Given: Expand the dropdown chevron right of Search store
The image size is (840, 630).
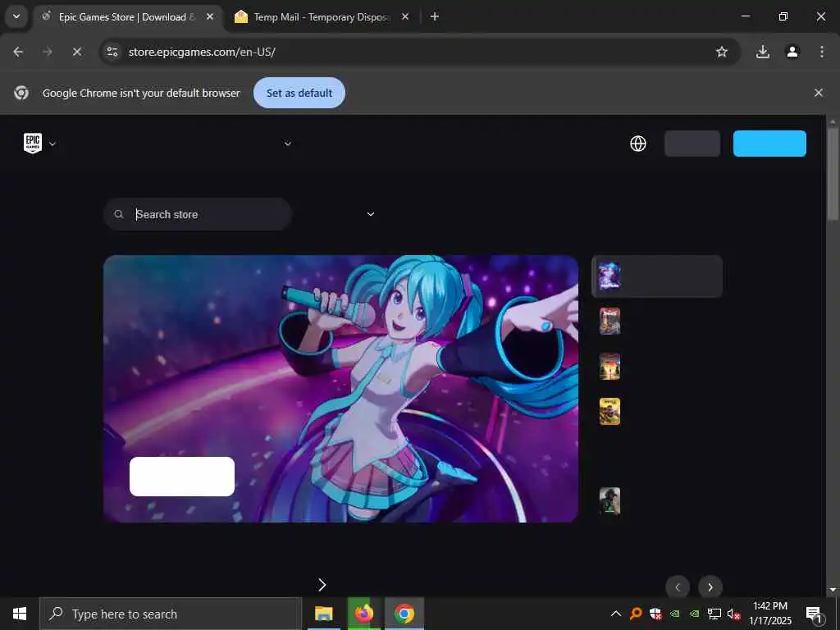Looking at the screenshot, I should pyautogui.click(x=371, y=214).
